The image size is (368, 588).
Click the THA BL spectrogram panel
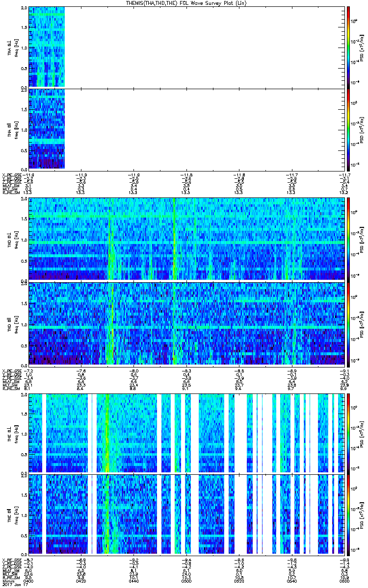[186, 47]
